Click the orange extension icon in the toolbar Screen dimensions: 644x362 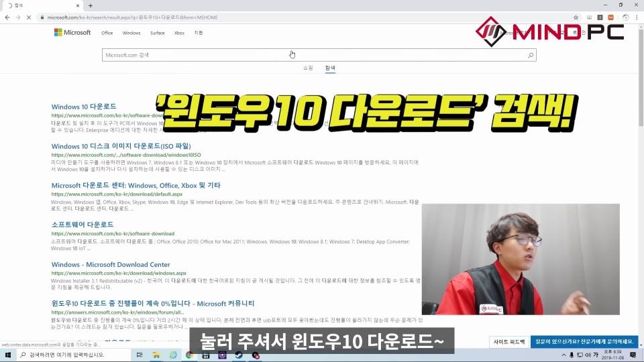pos(610,17)
